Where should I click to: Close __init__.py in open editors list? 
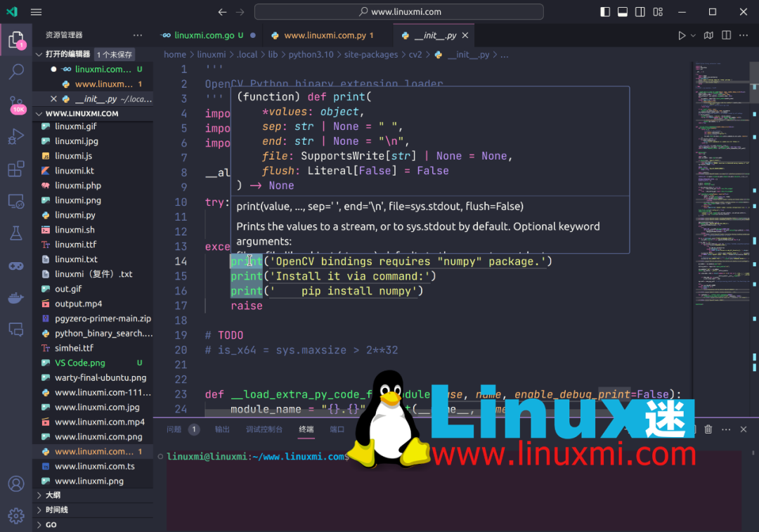tap(53, 99)
